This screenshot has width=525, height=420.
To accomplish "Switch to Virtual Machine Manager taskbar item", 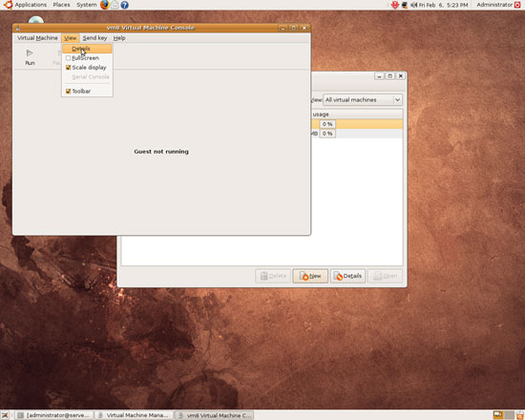I will tap(134, 415).
